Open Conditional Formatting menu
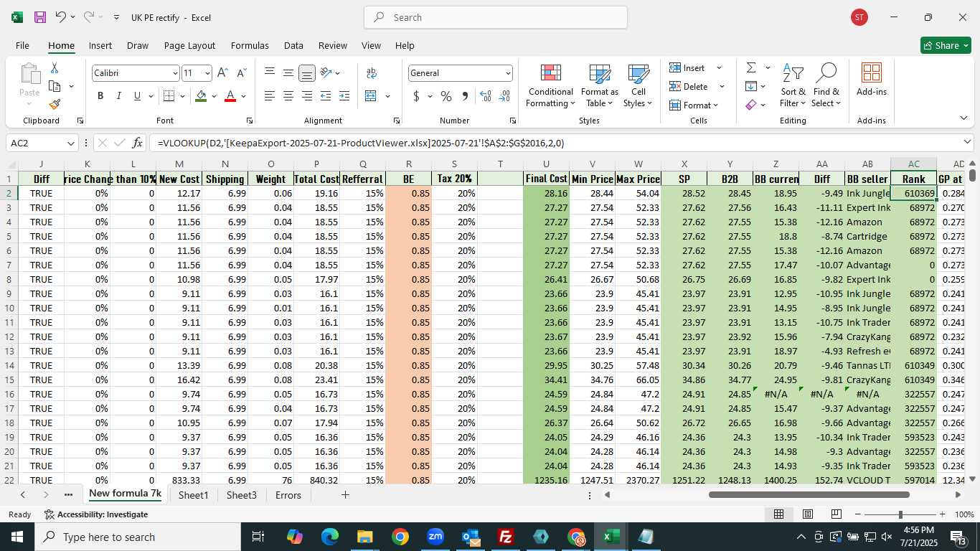Screen dimensions: 980x551 [x=550, y=86]
